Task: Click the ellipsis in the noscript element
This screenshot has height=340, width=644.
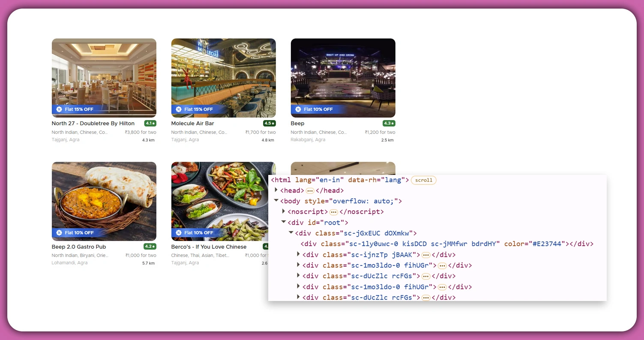Action: 333,211
